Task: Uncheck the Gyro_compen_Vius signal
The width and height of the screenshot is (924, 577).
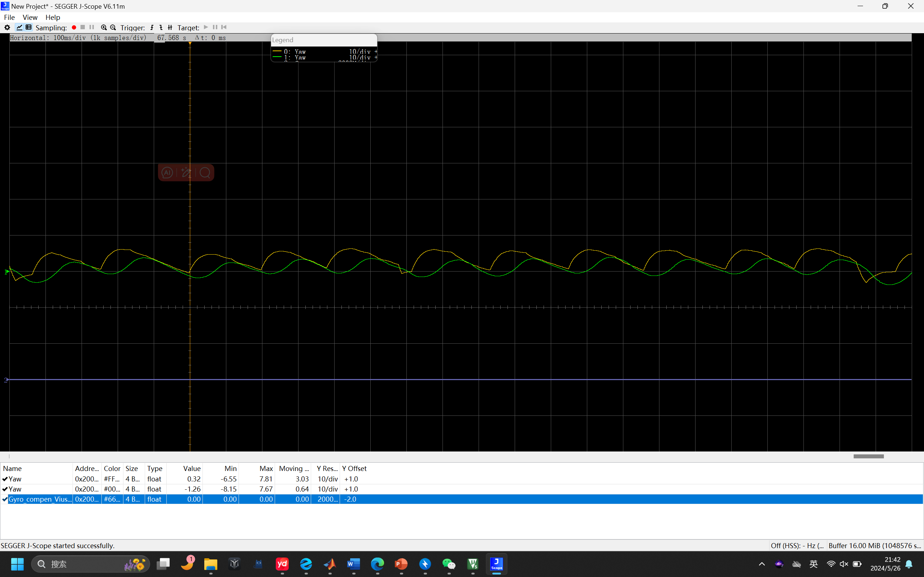Action: coord(5,499)
